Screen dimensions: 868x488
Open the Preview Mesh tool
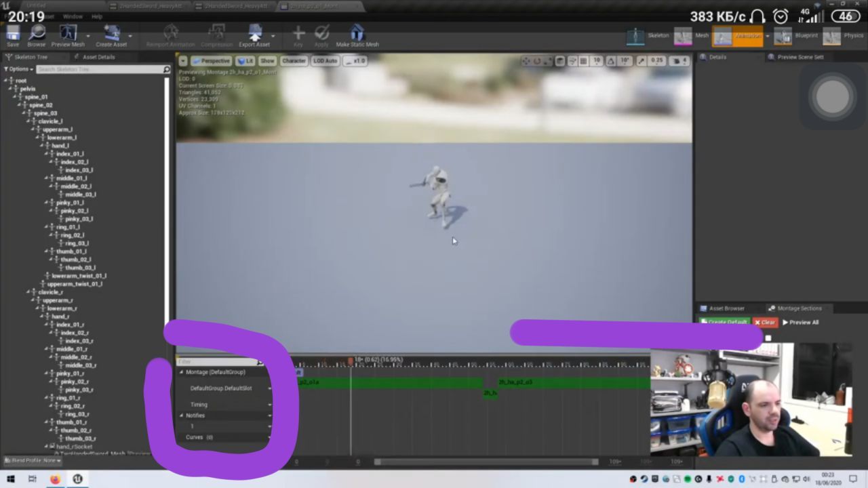tap(68, 35)
